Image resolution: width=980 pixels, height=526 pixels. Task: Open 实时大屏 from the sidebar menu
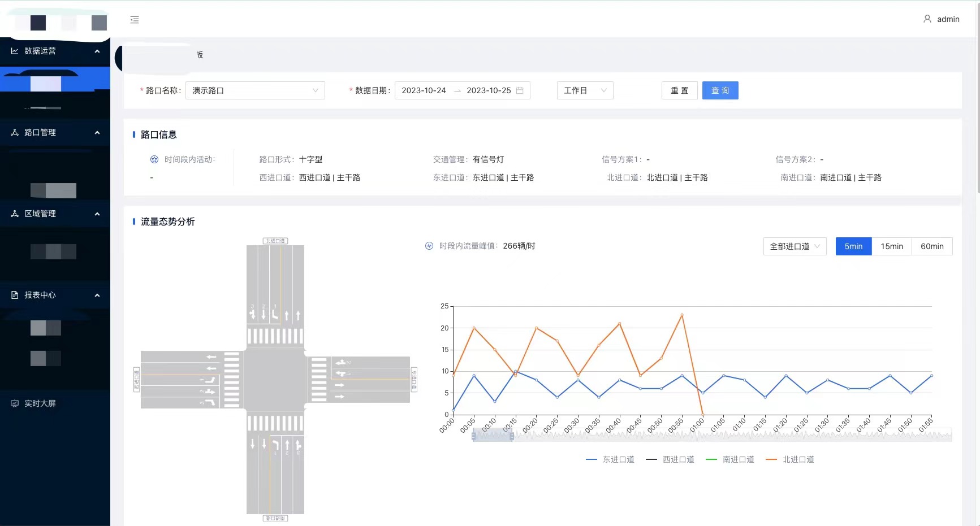(x=55, y=403)
